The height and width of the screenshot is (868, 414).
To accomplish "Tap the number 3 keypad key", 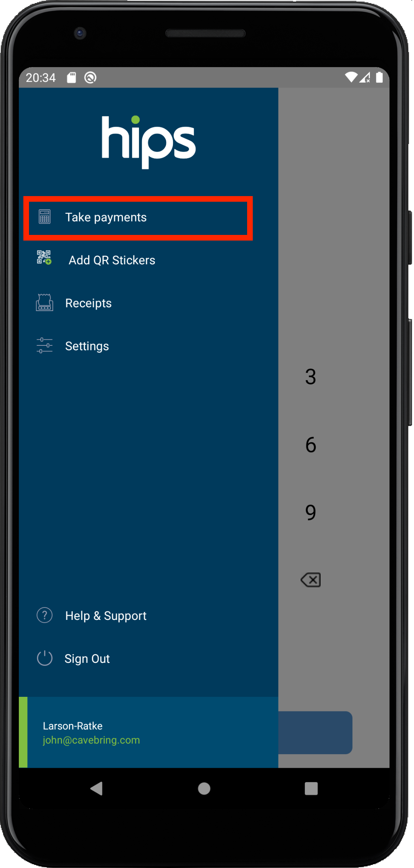I will coord(311,377).
